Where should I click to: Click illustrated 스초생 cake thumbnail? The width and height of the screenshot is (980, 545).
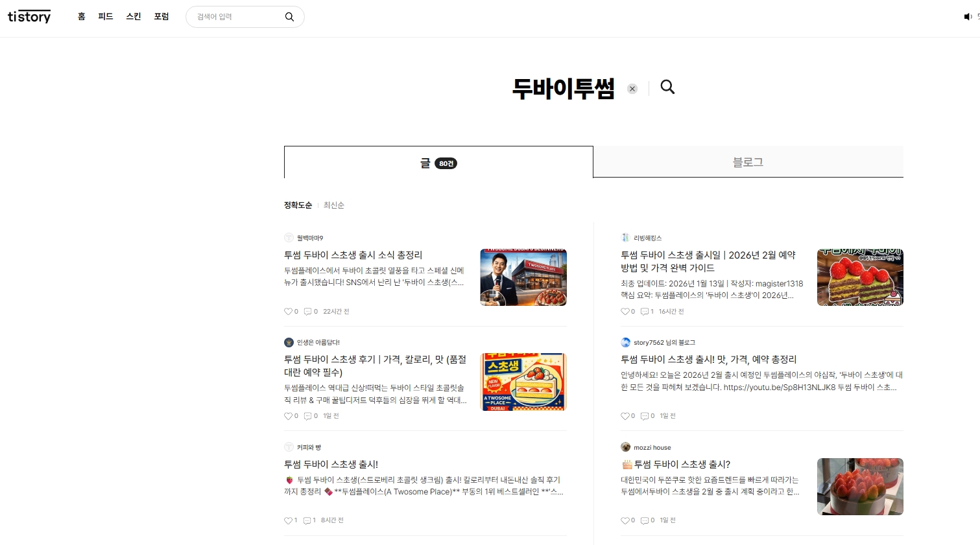(x=523, y=382)
